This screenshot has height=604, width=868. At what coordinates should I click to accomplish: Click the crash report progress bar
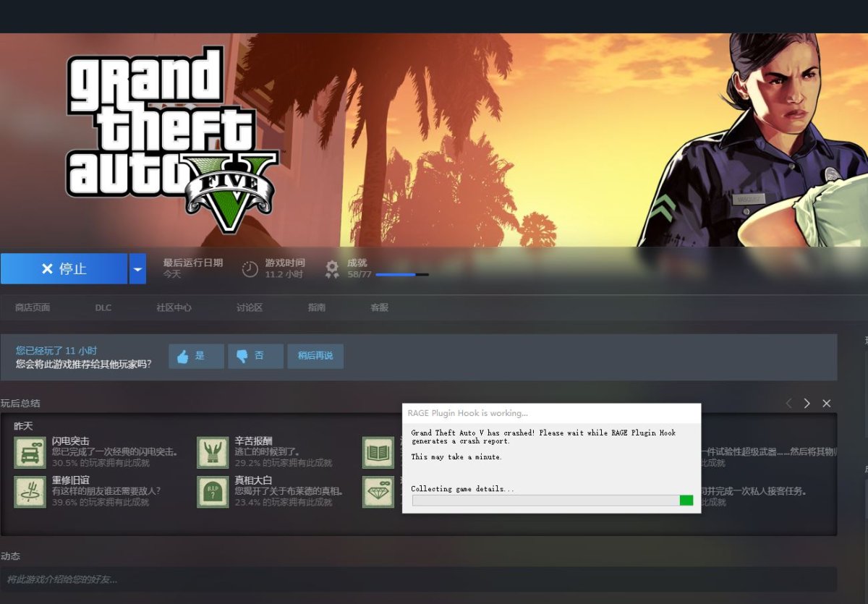553,501
